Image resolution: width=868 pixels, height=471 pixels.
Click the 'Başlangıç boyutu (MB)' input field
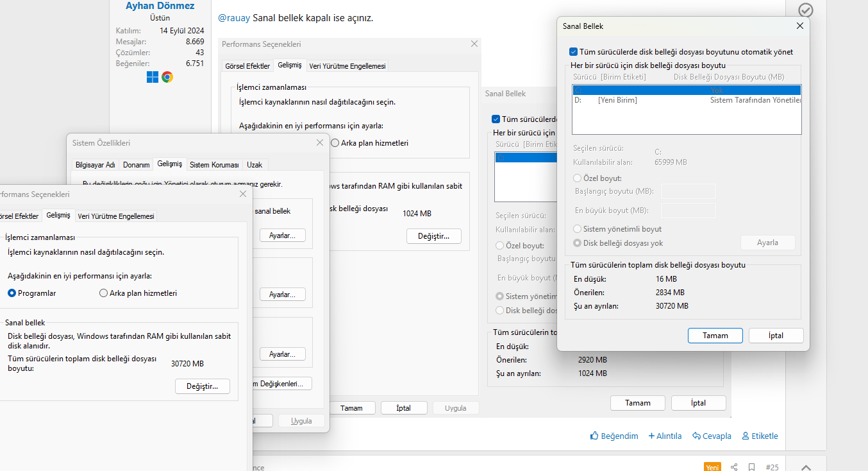pos(689,191)
